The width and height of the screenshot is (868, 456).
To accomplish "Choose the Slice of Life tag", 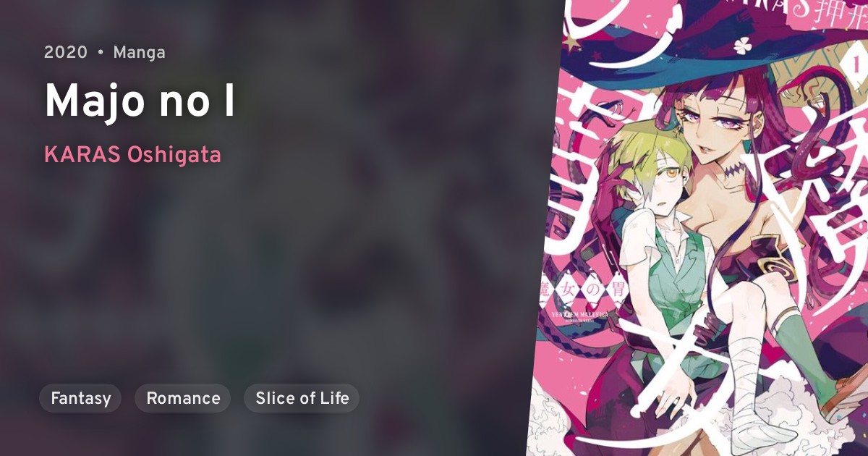I will point(302,398).
